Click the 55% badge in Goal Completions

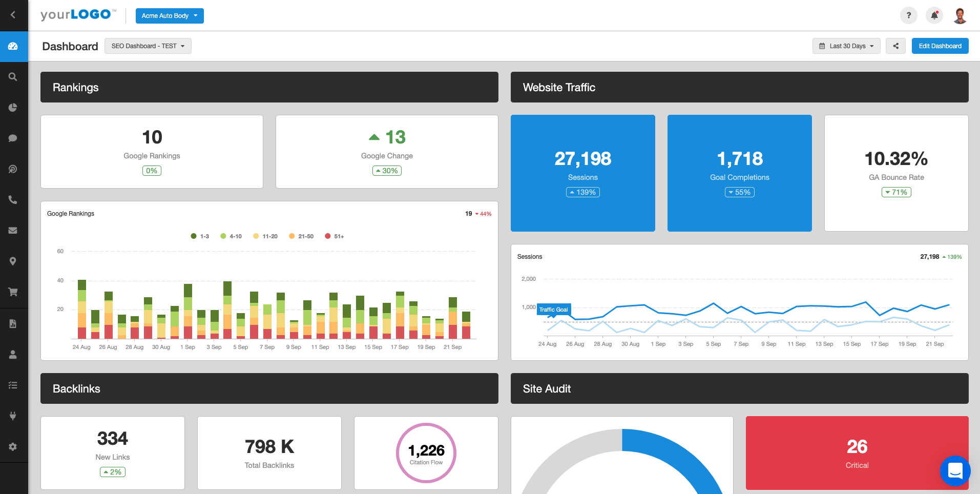740,192
